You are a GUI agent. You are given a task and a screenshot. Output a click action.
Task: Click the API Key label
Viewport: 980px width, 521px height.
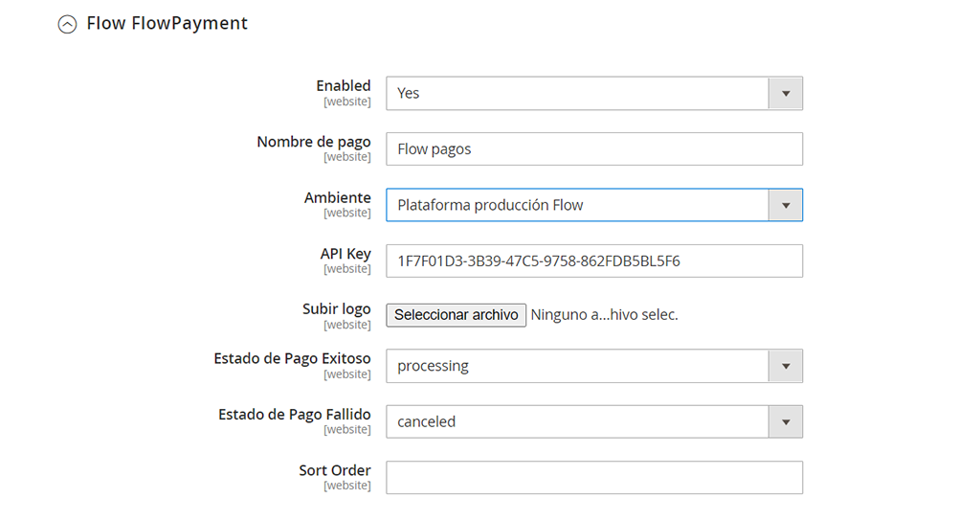[x=345, y=253]
